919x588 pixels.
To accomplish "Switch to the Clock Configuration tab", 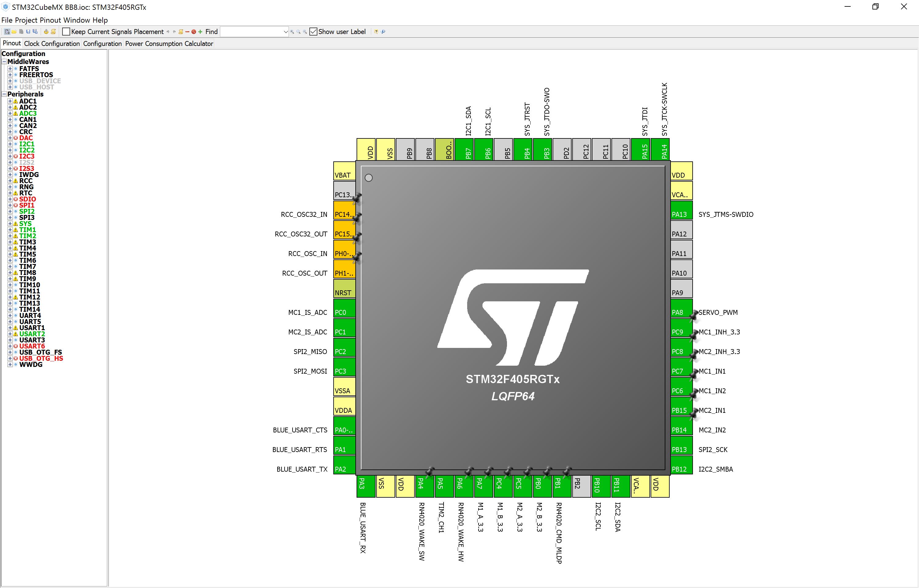I will [x=52, y=43].
